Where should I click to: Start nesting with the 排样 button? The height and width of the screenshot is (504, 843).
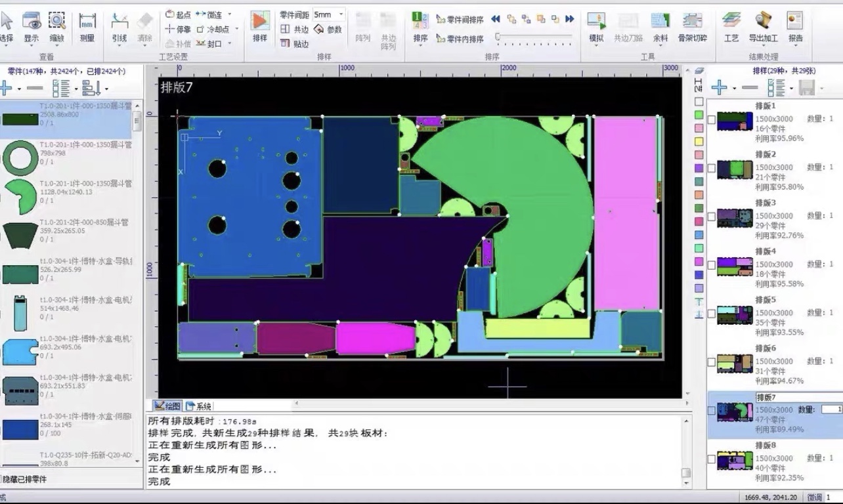[x=260, y=26]
